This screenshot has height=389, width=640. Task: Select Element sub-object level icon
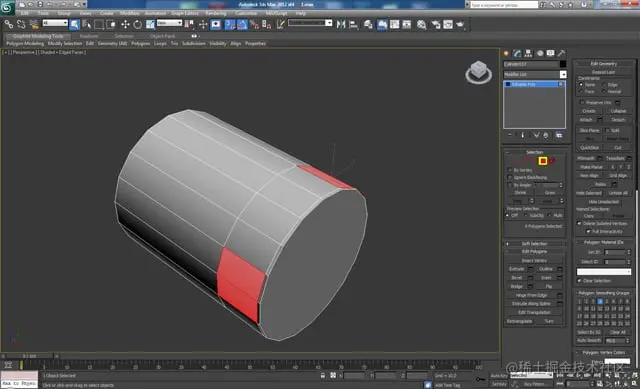point(552,161)
